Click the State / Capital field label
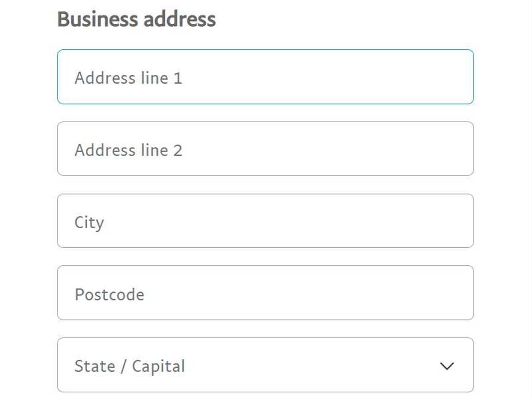This screenshot has height=398, width=532. pyautogui.click(x=129, y=366)
